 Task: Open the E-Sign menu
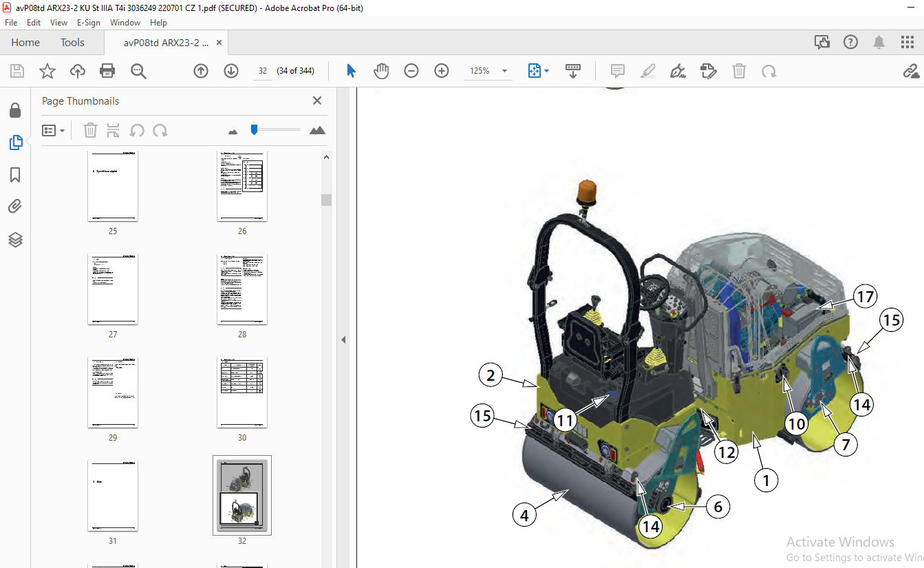coord(89,23)
